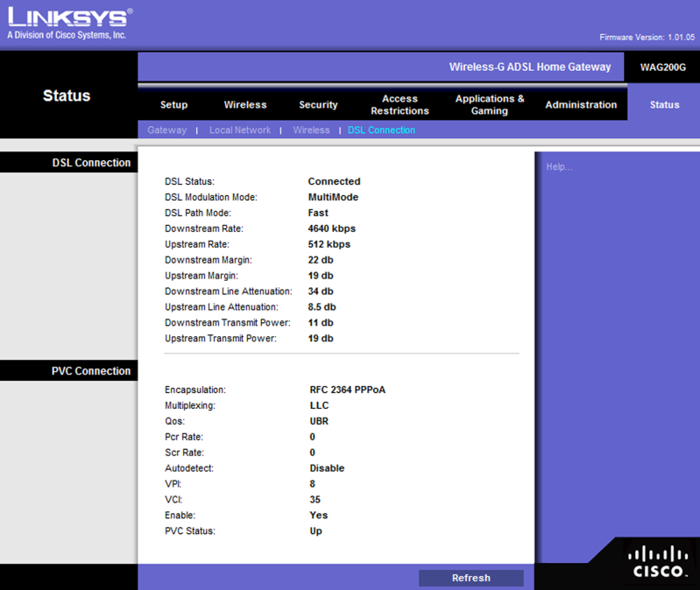Click the Help... link in the right panel
This screenshot has width=700, height=590.
point(558,167)
